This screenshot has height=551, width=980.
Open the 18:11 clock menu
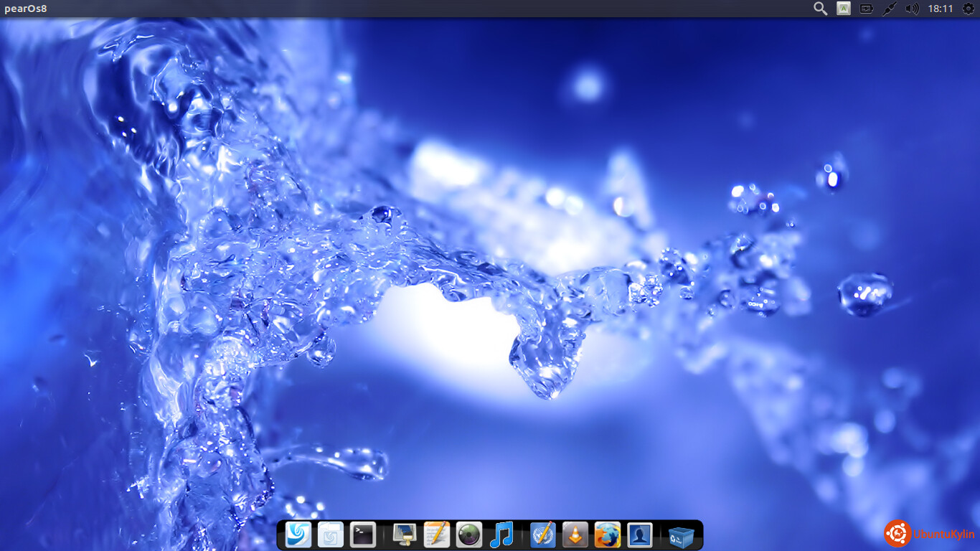point(940,9)
